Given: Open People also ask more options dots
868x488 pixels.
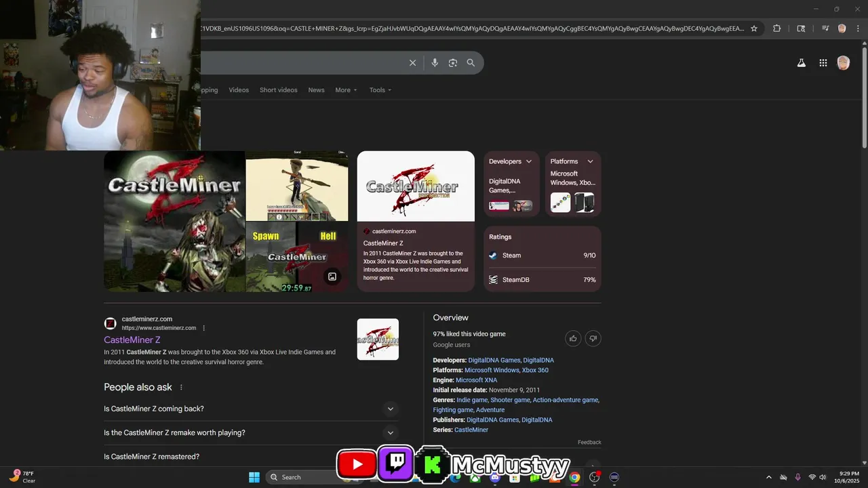Looking at the screenshot, I should 181,388.
